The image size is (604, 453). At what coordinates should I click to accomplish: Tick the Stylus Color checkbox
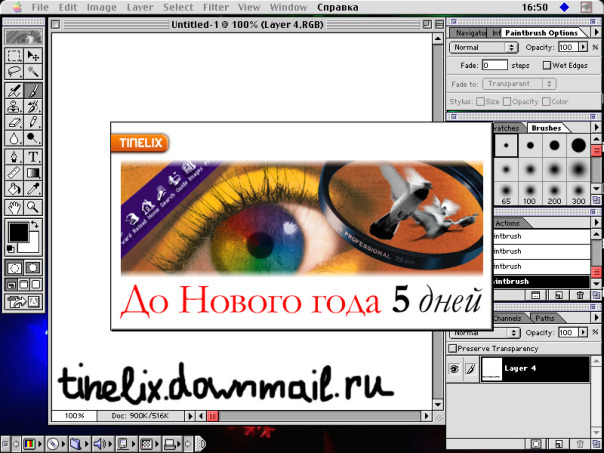click(546, 102)
